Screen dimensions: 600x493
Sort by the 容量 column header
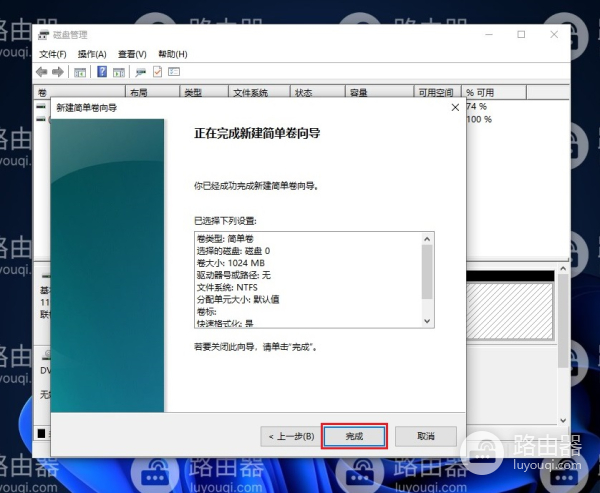point(379,93)
